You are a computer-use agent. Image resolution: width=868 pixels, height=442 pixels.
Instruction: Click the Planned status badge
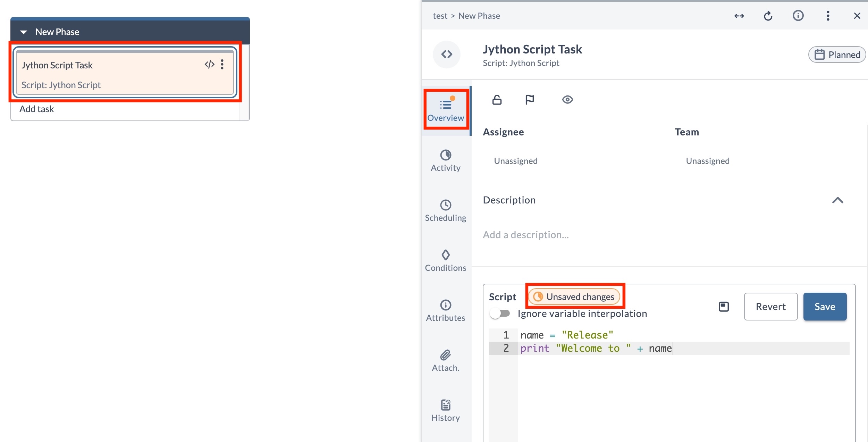tap(837, 55)
